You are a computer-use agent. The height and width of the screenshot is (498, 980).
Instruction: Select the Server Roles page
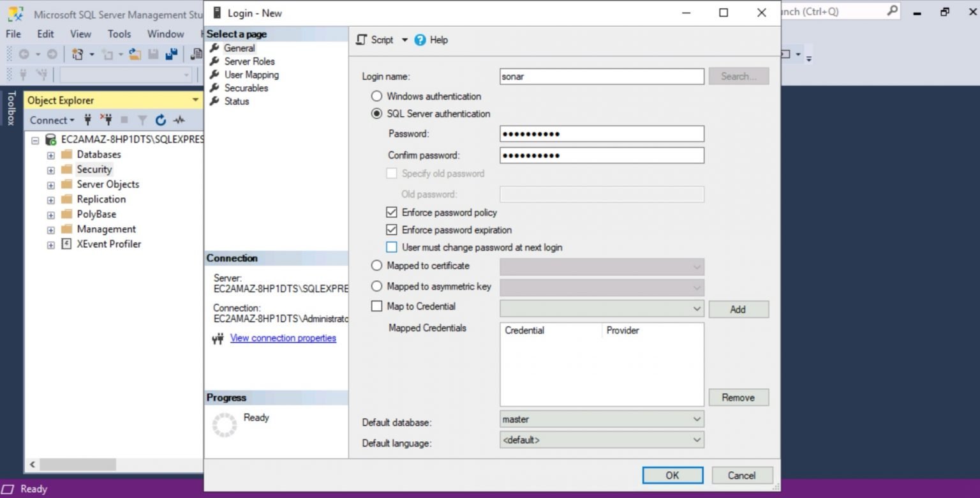click(248, 61)
